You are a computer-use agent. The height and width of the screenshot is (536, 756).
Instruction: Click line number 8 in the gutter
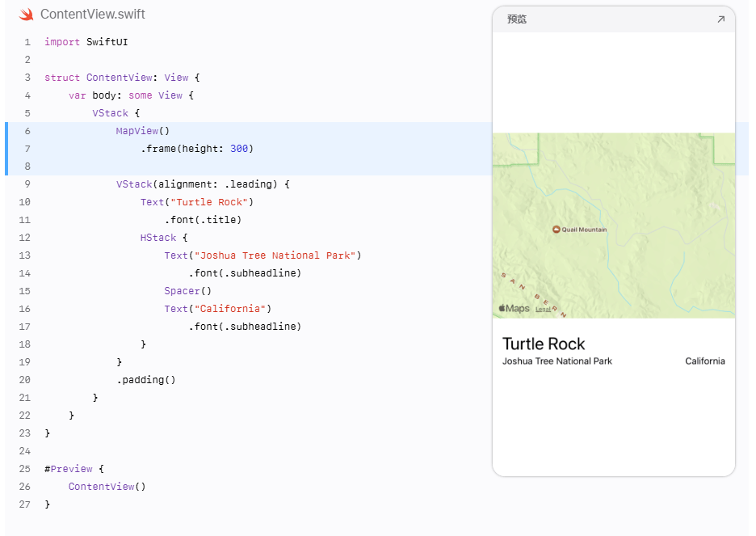coord(27,167)
